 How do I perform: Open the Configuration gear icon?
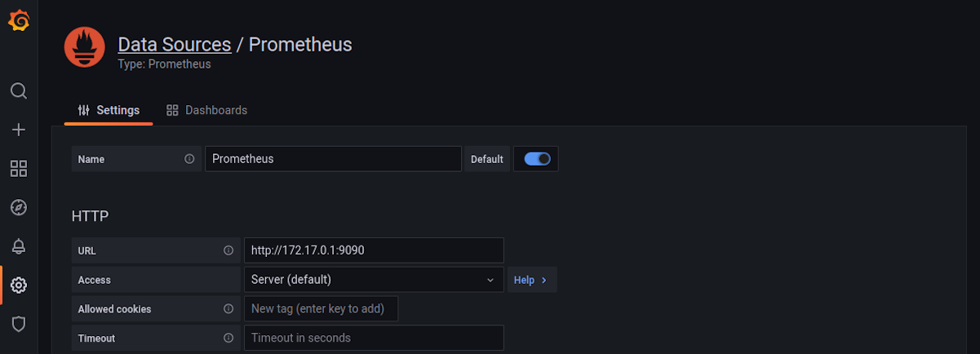tap(19, 285)
